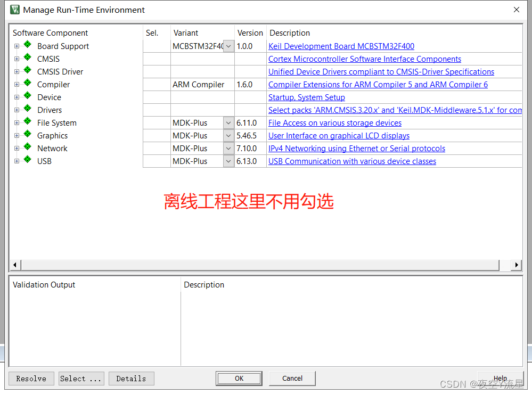
Task: Open File Access on various storage devices link
Action: tap(335, 123)
